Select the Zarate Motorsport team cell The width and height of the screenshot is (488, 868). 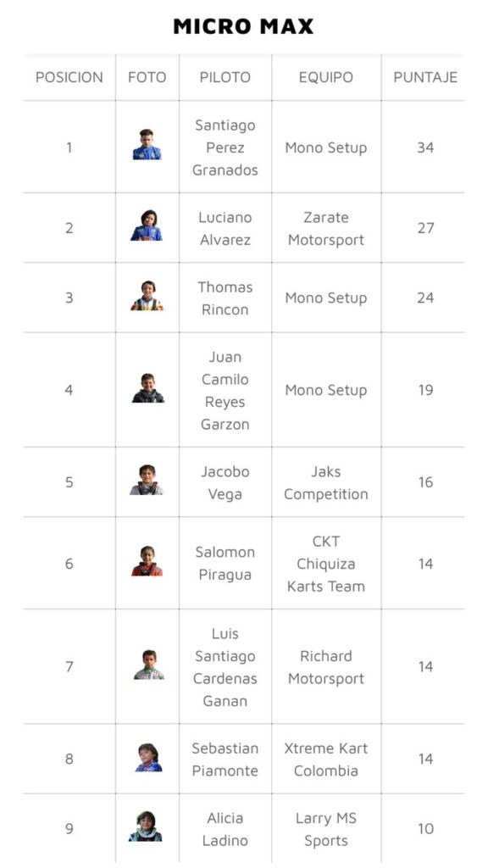(326, 228)
